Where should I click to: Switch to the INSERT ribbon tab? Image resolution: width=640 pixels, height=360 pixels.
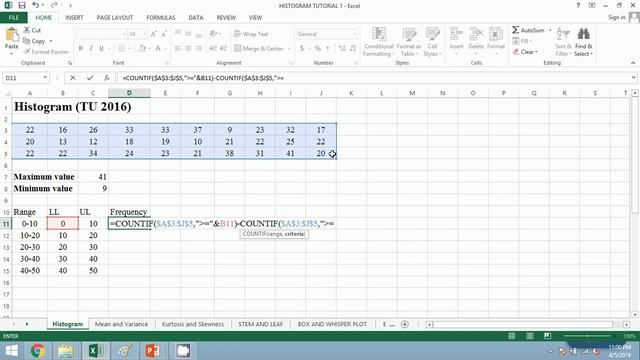(x=74, y=18)
